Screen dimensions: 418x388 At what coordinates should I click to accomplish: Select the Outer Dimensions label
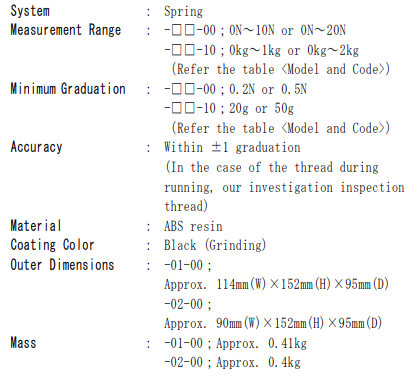[x=62, y=265]
